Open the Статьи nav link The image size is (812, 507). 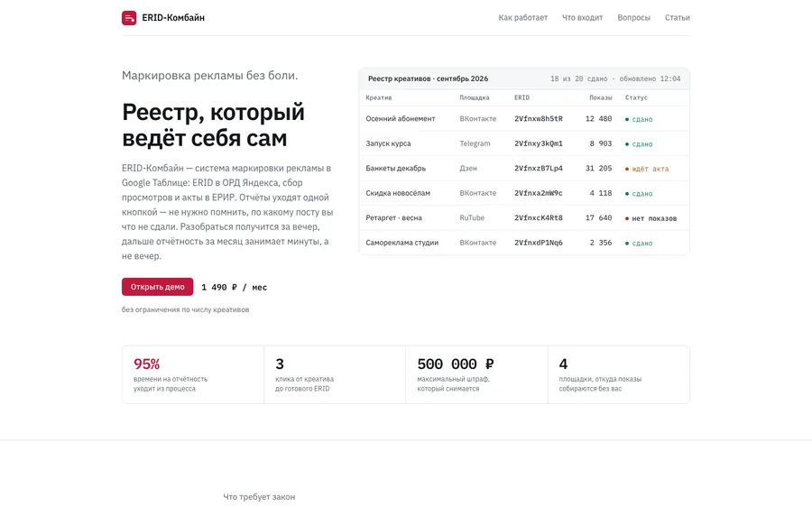(677, 18)
